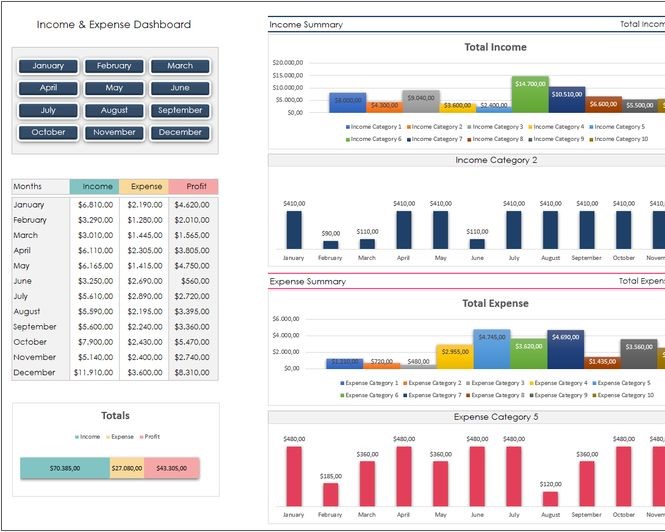The width and height of the screenshot is (665, 532).
Task: Click February bar in Income Category 2 chart
Action: 331,244
